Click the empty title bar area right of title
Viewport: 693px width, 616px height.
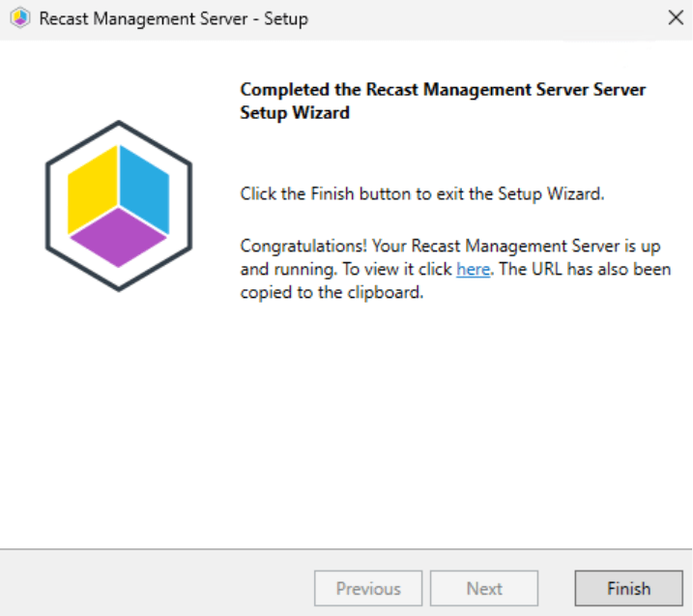click(x=483, y=19)
